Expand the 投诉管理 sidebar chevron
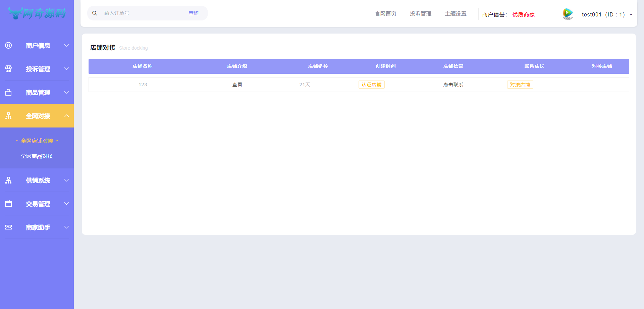The height and width of the screenshot is (309, 644). click(x=66, y=69)
